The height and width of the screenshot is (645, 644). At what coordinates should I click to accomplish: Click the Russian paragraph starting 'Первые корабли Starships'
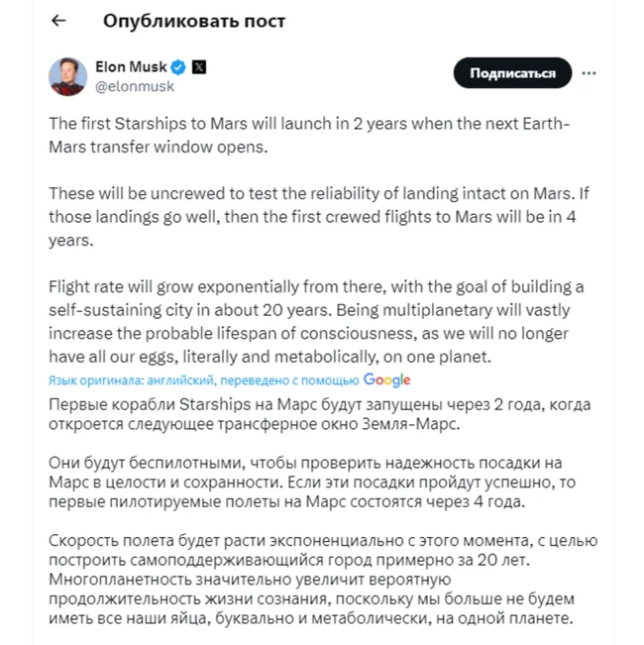pos(307,414)
